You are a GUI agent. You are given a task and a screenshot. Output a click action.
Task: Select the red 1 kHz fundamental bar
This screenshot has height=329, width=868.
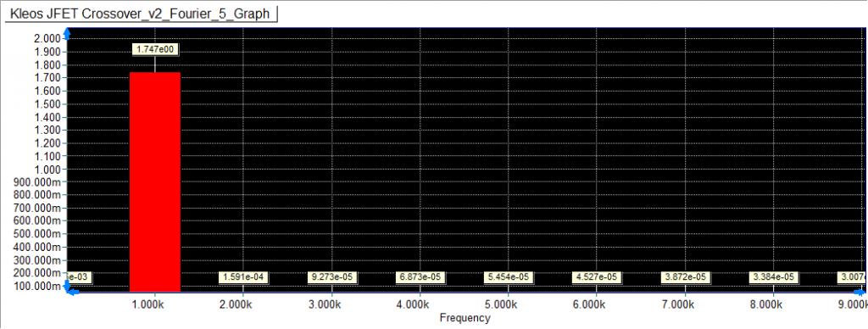pyautogui.click(x=155, y=181)
